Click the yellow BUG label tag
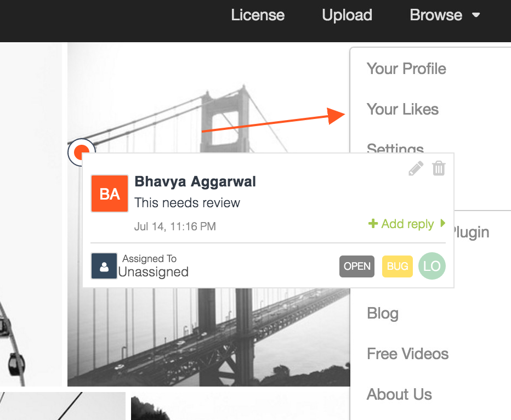Image resolution: width=511 pixels, height=420 pixels. (x=397, y=266)
